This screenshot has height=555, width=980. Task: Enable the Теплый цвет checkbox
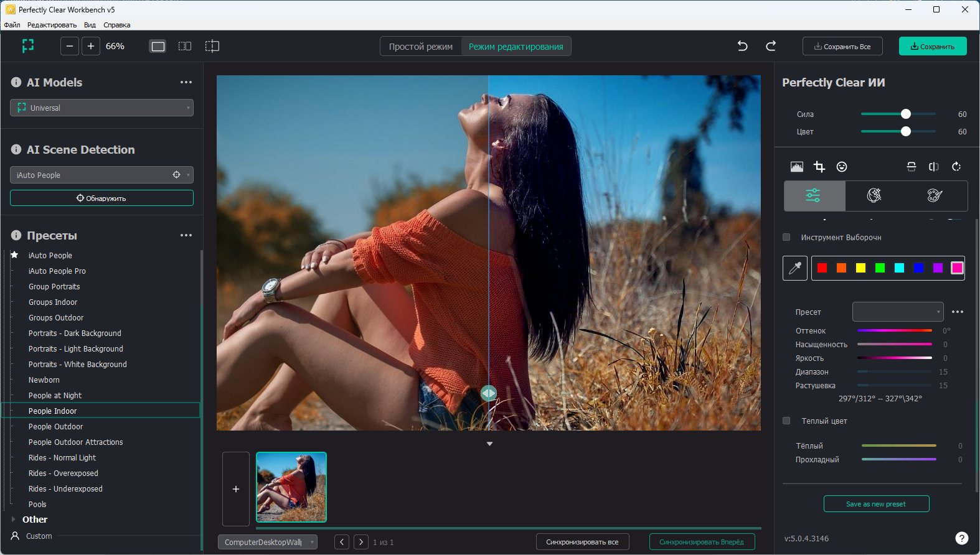pyautogui.click(x=786, y=421)
